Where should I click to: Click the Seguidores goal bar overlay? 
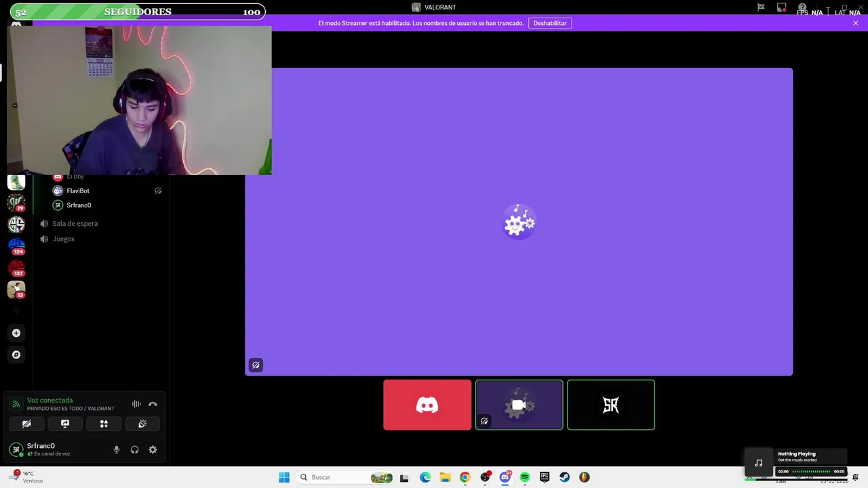pyautogui.click(x=138, y=12)
